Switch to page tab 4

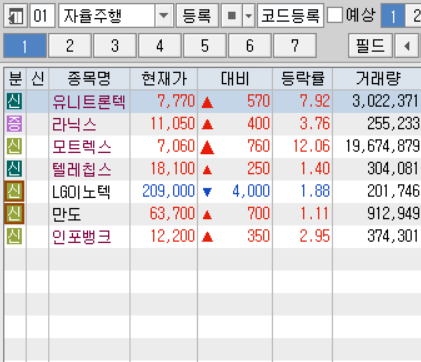(x=160, y=46)
